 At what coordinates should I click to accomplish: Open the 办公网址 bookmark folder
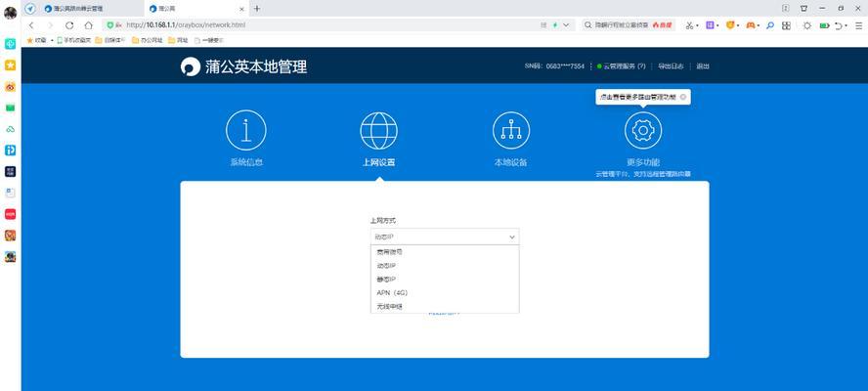(x=148, y=40)
